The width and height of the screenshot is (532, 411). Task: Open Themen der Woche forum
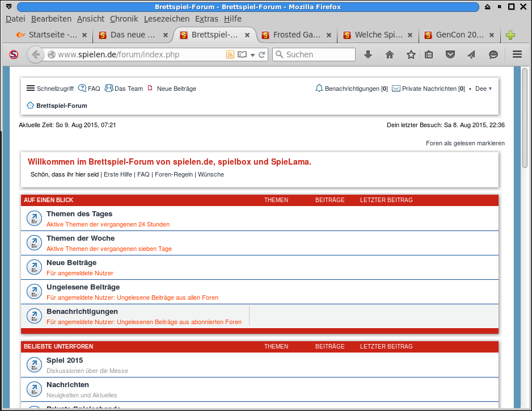click(81, 238)
